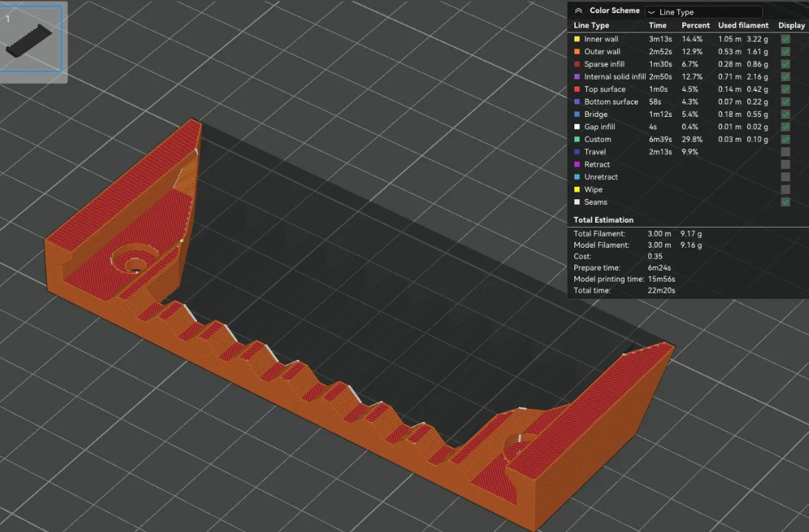809x532 pixels.
Task: Click the Percent column header
Action: point(696,26)
